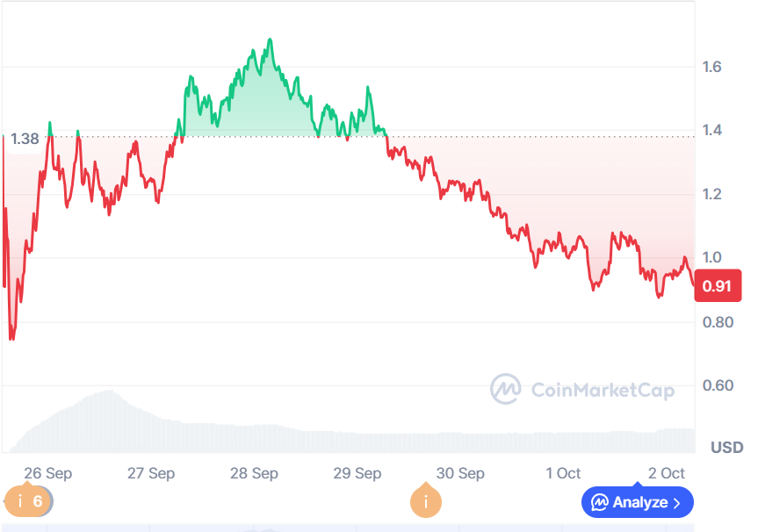Click the 1.6 price axis label
This screenshot has height=532, width=758.
point(712,67)
